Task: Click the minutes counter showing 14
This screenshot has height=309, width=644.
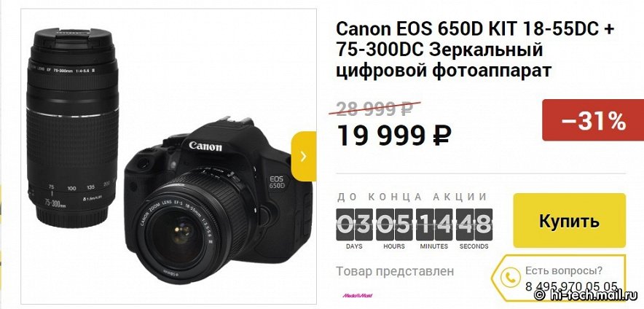Action: coord(434,224)
